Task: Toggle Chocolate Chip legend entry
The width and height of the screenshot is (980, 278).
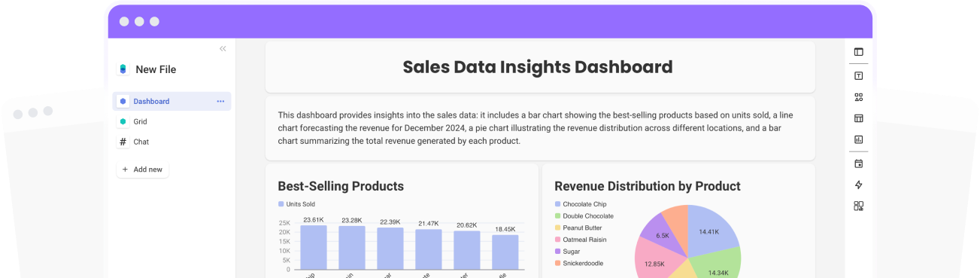Action: (x=580, y=204)
